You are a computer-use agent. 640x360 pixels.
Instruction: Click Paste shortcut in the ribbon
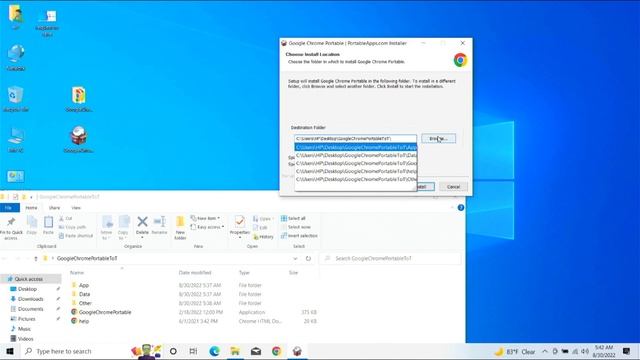tap(76, 236)
